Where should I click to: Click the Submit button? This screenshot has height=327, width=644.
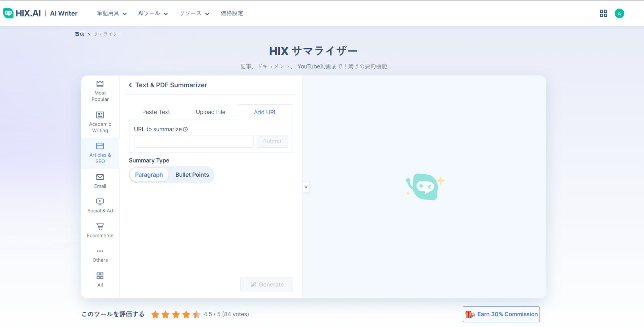tap(272, 141)
